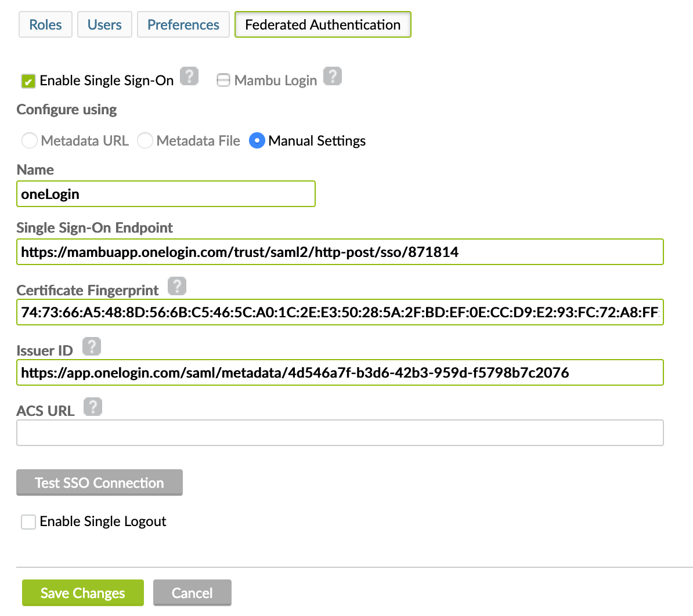The width and height of the screenshot is (693, 616).
Task: Choose Manual Settings configuration
Action: (x=257, y=140)
